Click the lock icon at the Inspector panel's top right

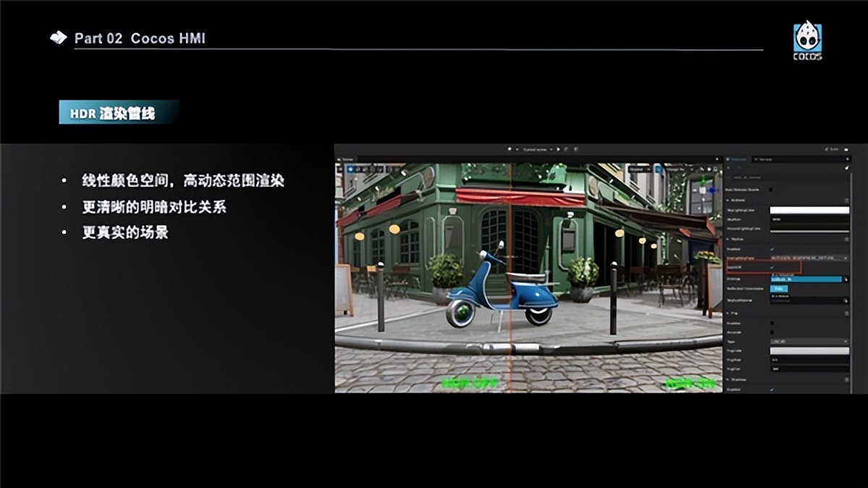click(x=847, y=167)
